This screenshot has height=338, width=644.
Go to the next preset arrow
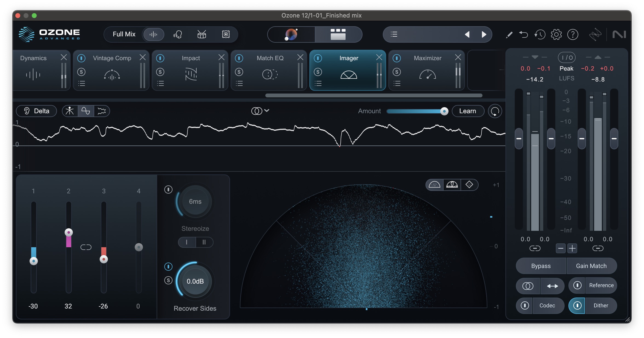click(x=484, y=34)
